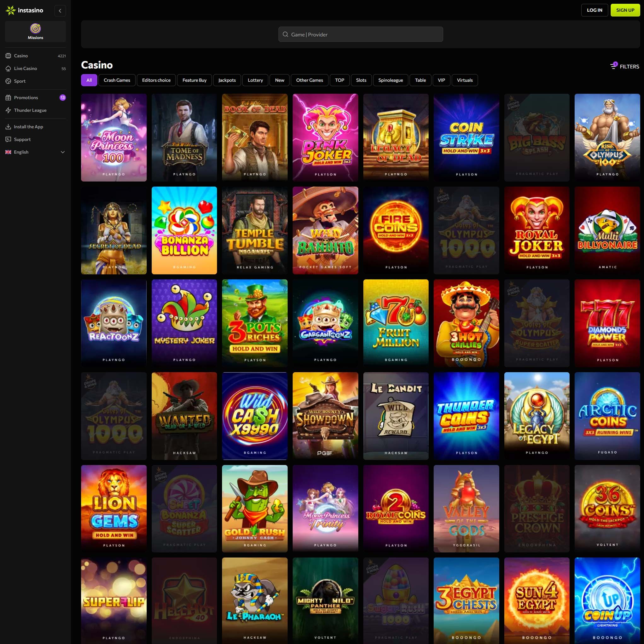The width and height of the screenshot is (644, 644).
Task: Click the Support chat icon
Action: [8, 139]
